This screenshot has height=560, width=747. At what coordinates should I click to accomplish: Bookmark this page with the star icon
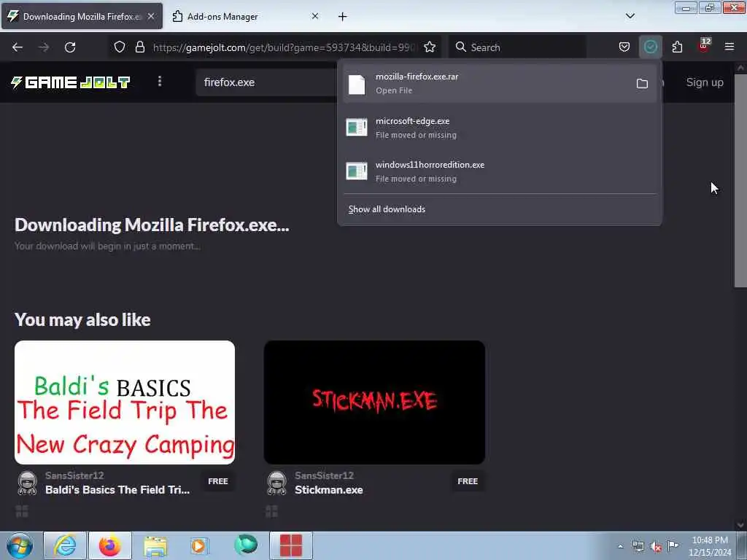[430, 47]
